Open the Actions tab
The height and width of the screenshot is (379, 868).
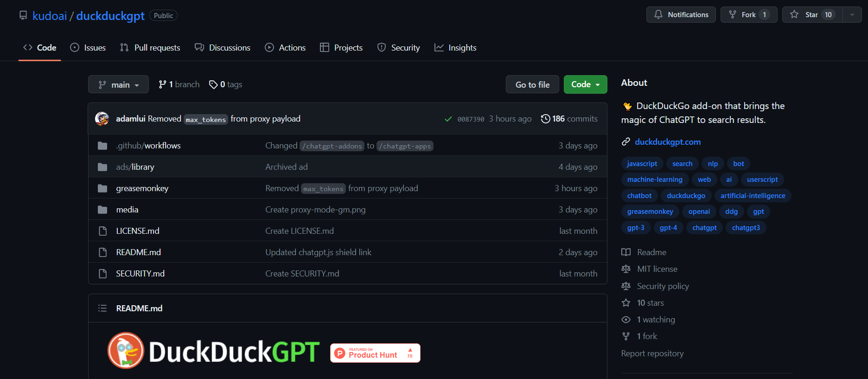[x=285, y=48]
